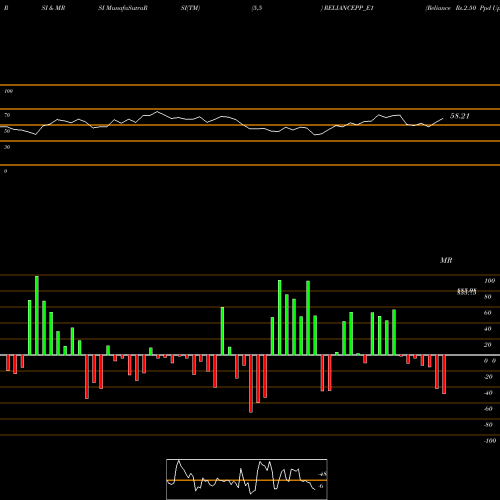Screen dimensions: 500x500
Task: Click the end point of the RSI line
Action: coord(443,118)
